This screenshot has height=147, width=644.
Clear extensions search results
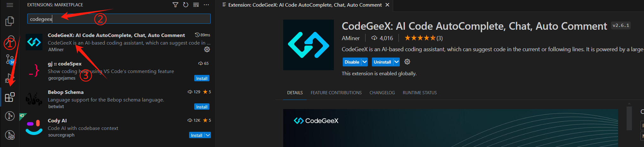click(x=196, y=5)
